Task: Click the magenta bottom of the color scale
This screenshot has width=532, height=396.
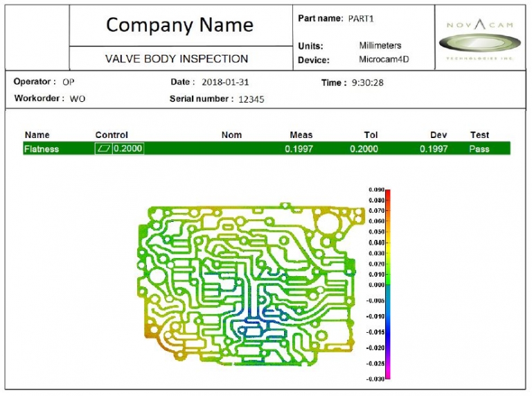Action: click(x=389, y=375)
